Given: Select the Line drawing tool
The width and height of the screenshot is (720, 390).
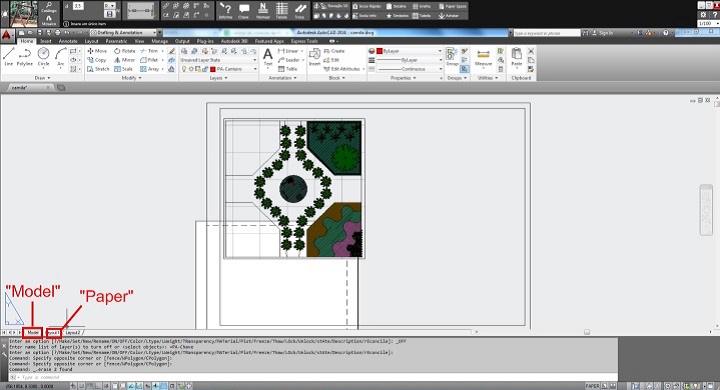Looking at the screenshot, I should (x=8, y=57).
